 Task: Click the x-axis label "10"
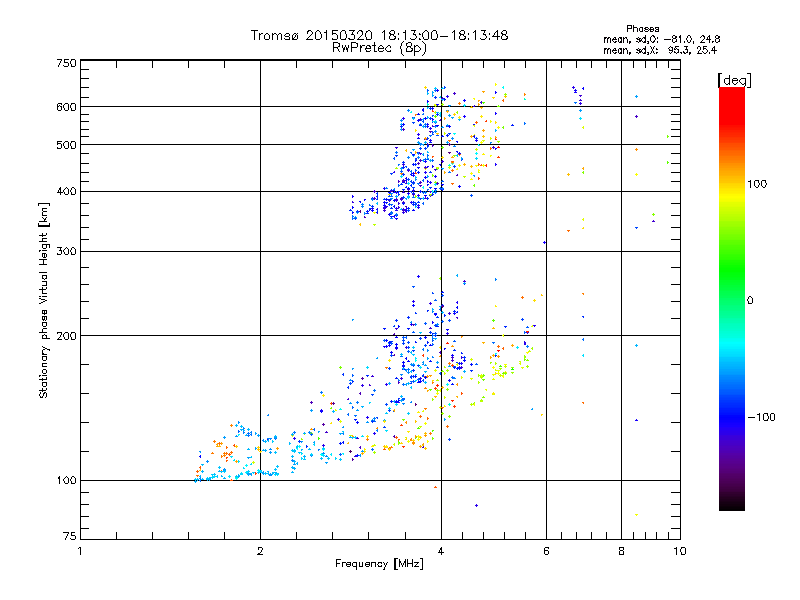tap(680, 551)
